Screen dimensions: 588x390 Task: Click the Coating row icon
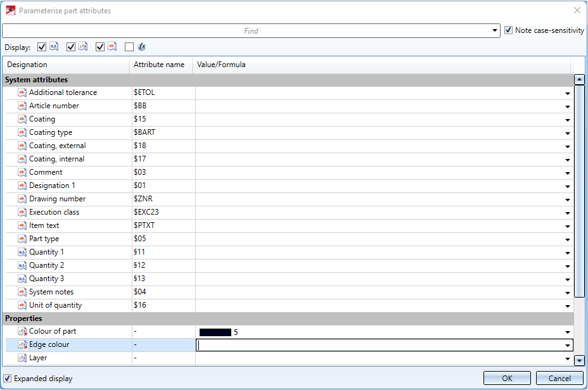tap(22, 119)
